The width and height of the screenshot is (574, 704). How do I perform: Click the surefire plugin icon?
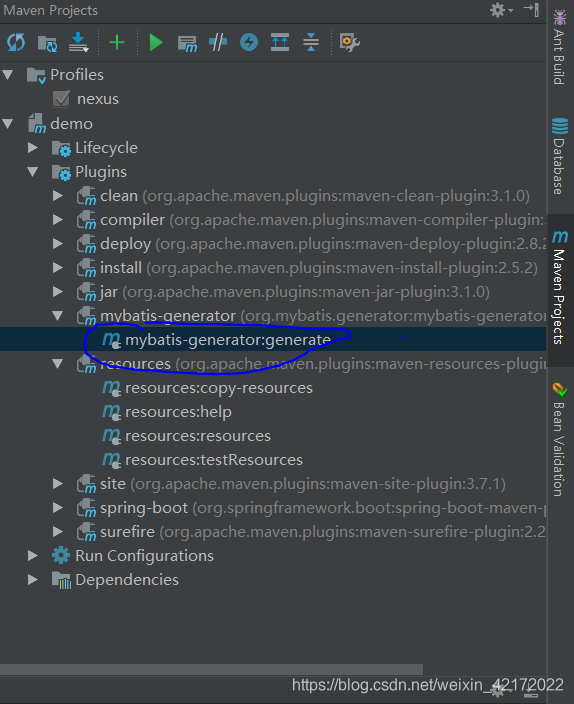point(86,532)
